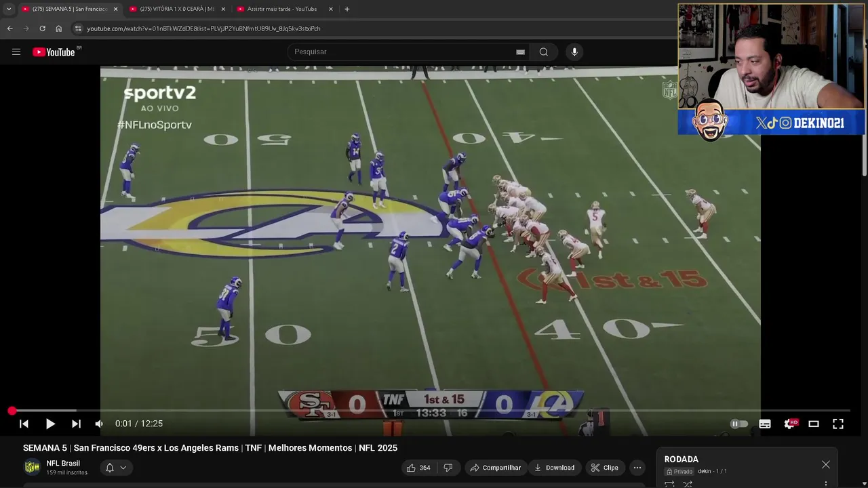The image size is (868, 488).
Task: Skip to the next video
Action: (76, 424)
